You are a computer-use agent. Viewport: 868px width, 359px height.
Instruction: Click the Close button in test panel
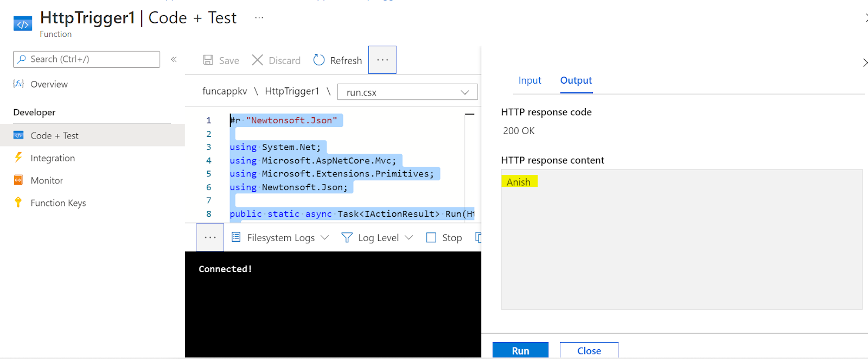(589, 350)
